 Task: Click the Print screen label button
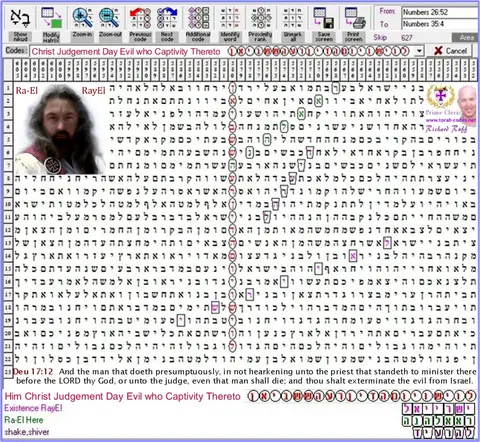[x=354, y=37]
